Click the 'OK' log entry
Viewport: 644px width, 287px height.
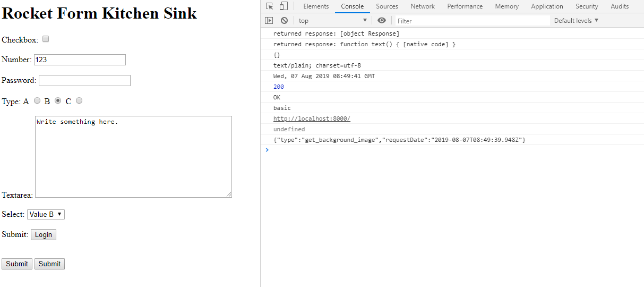click(x=277, y=97)
